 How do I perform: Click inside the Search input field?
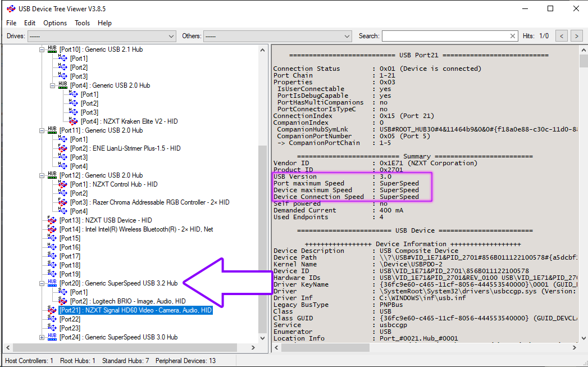click(x=444, y=36)
